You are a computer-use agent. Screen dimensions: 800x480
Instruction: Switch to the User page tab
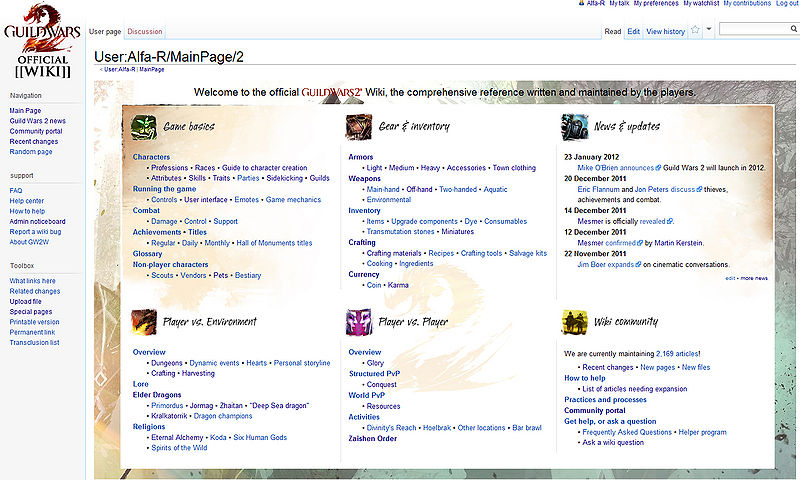pyautogui.click(x=105, y=31)
